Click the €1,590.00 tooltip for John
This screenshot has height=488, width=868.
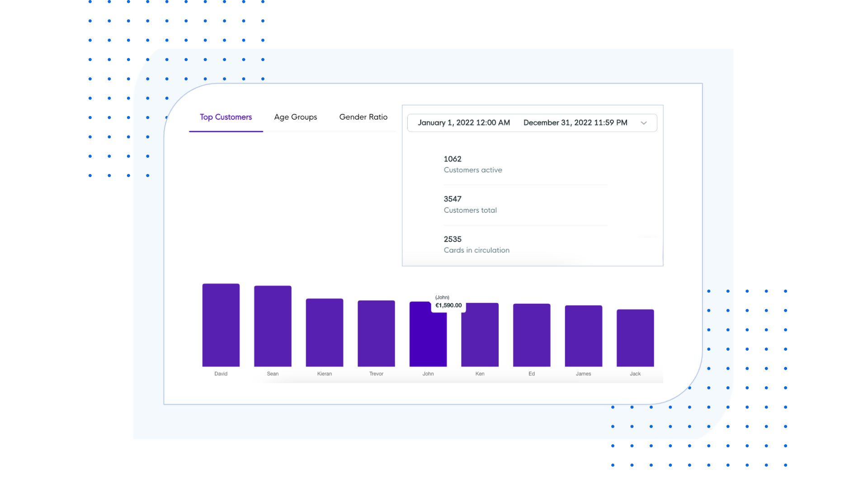[x=448, y=305]
